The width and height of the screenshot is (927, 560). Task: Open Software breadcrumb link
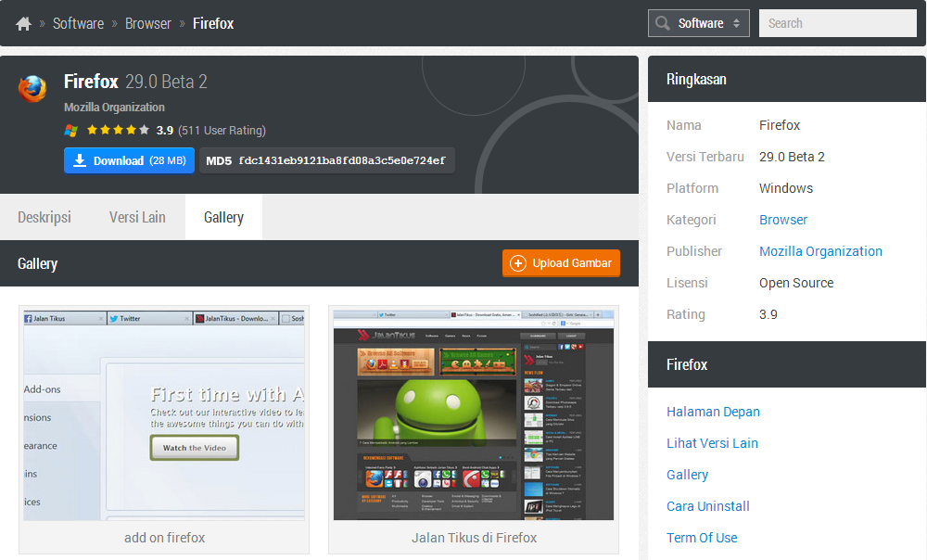point(78,24)
